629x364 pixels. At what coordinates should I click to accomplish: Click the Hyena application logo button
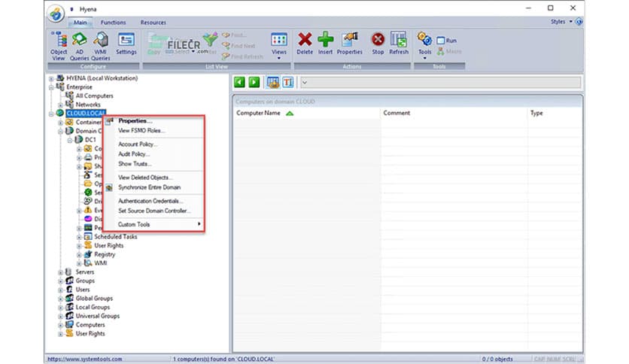coord(56,14)
